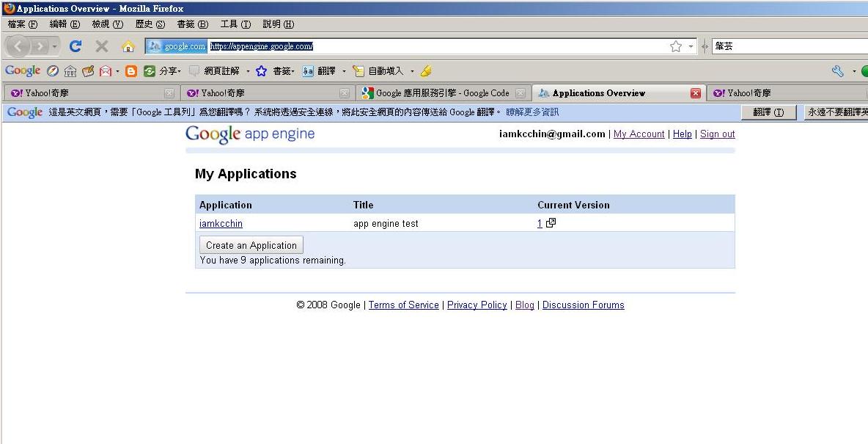The image size is (868, 444).
Task: Open the wrench settings icon on toolbar
Action: [837, 71]
